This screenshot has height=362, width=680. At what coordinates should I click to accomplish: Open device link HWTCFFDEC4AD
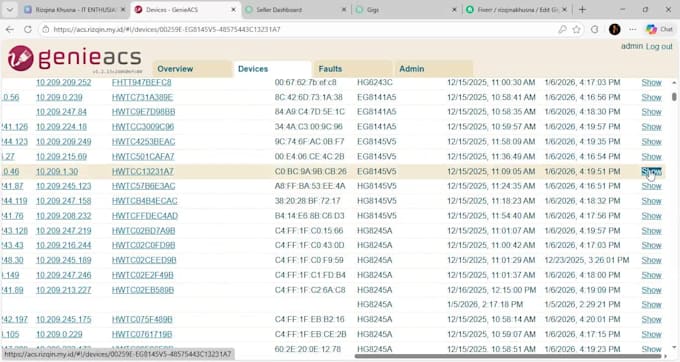tap(145, 215)
